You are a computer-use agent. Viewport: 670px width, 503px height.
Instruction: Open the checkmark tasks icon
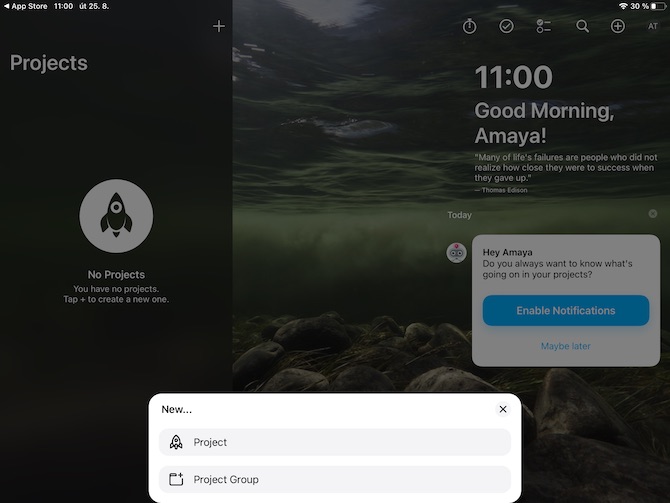506,26
